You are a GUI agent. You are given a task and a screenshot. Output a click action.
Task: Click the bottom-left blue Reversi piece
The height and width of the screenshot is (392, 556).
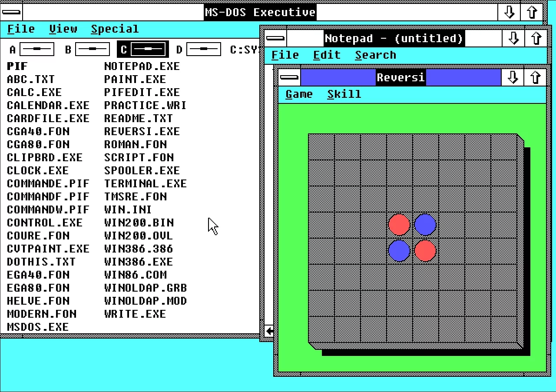399,251
